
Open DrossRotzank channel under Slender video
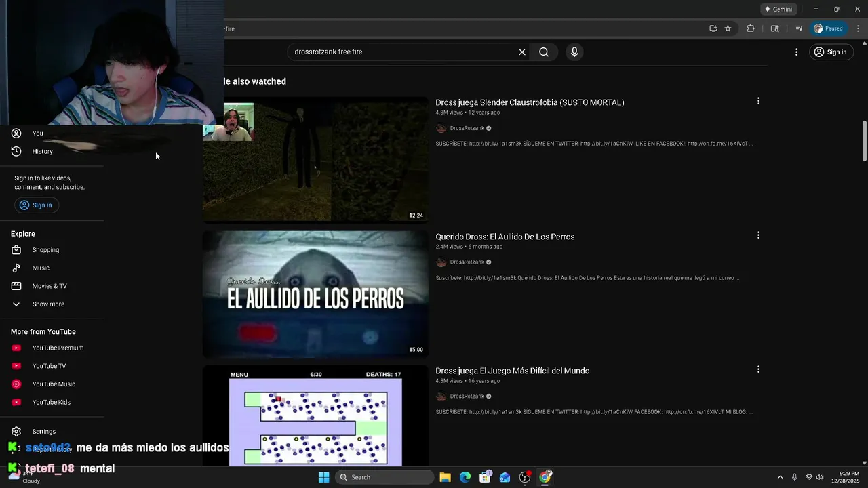click(467, 128)
